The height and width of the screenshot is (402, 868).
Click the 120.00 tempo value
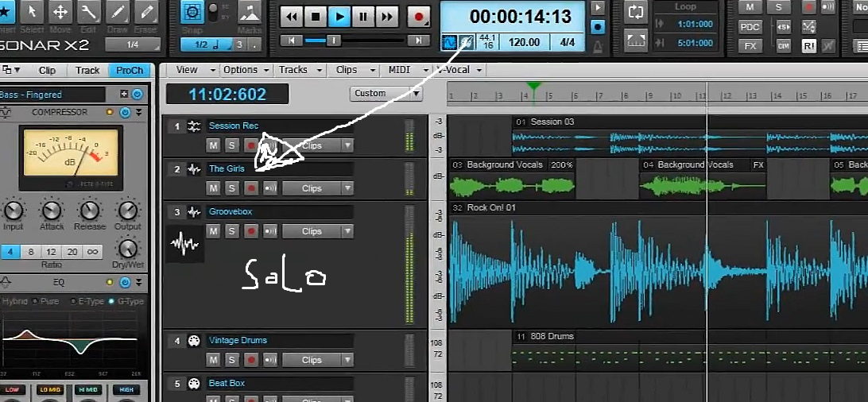click(x=524, y=43)
